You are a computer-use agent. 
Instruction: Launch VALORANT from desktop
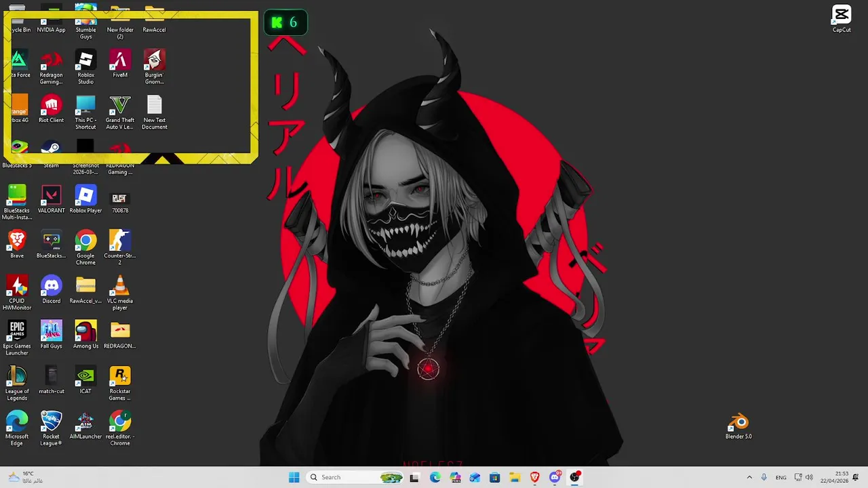[x=52, y=200]
